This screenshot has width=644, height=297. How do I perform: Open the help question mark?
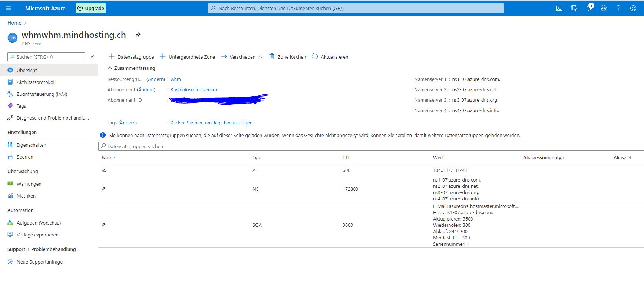pos(618,8)
